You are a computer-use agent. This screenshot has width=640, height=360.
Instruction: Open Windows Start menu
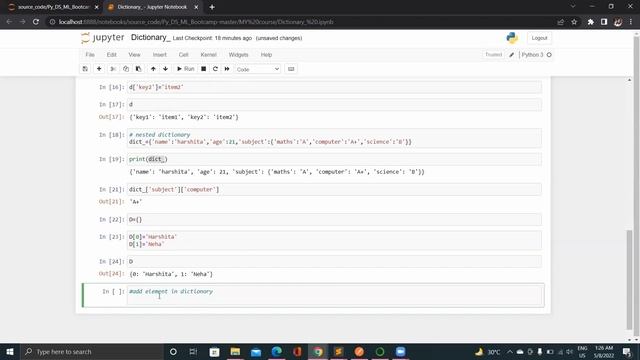pyautogui.click(x=10, y=351)
